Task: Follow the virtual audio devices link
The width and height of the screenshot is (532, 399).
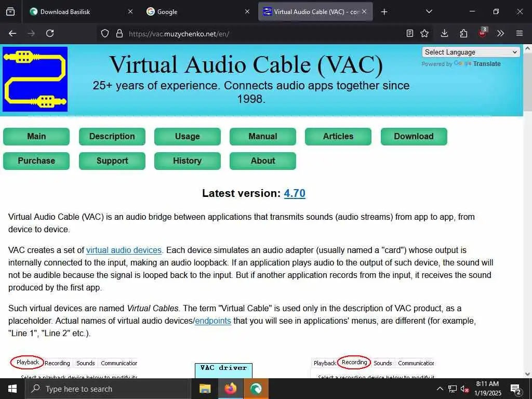Action: tap(124, 250)
